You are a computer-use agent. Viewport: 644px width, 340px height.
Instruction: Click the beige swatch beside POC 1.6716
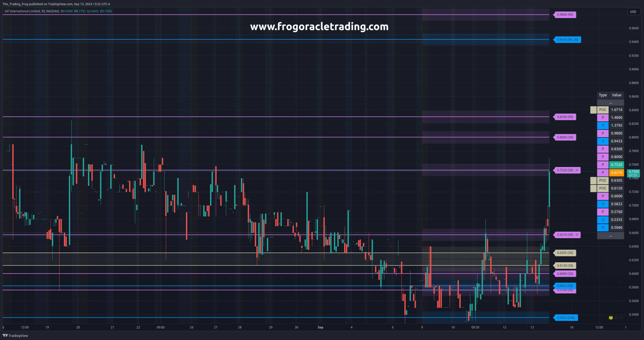click(x=593, y=110)
